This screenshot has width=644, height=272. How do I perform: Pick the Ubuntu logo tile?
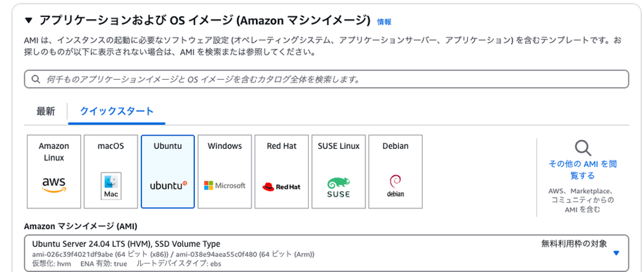coord(168,185)
